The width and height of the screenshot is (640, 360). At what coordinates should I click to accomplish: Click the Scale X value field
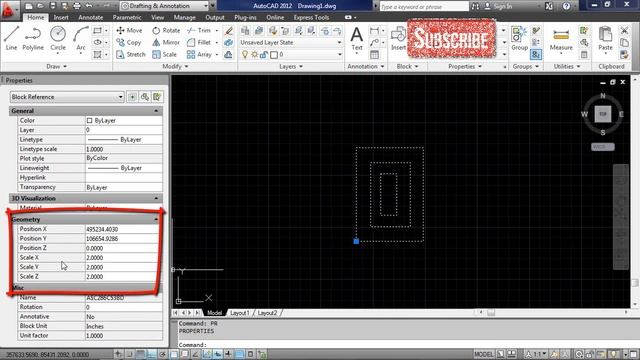point(124,258)
